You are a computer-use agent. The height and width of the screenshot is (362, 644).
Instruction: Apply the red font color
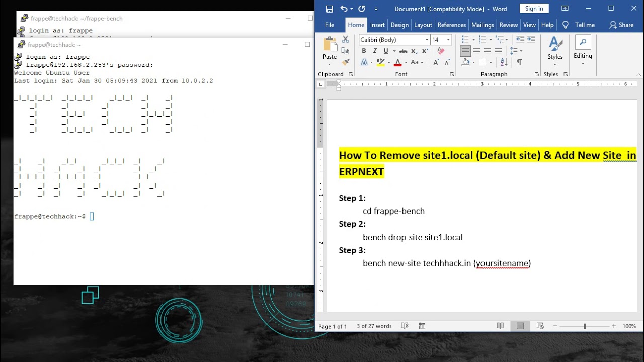397,62
